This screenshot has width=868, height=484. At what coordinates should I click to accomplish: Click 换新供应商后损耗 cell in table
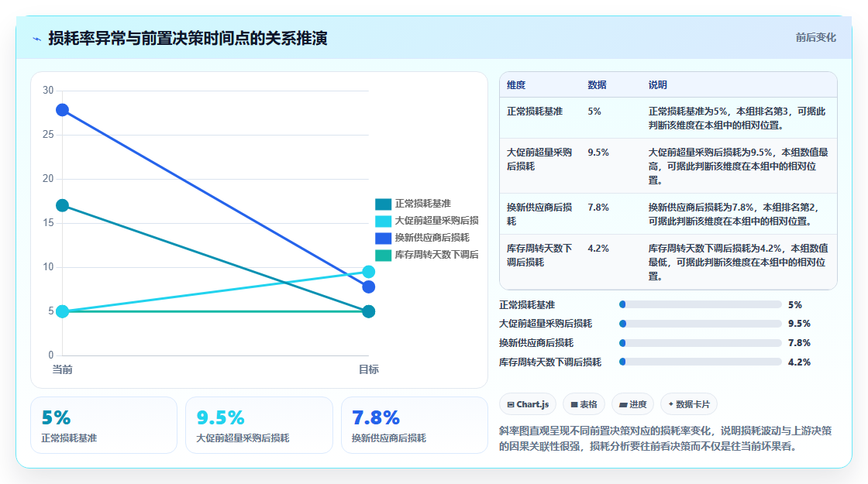pos(539,214)
